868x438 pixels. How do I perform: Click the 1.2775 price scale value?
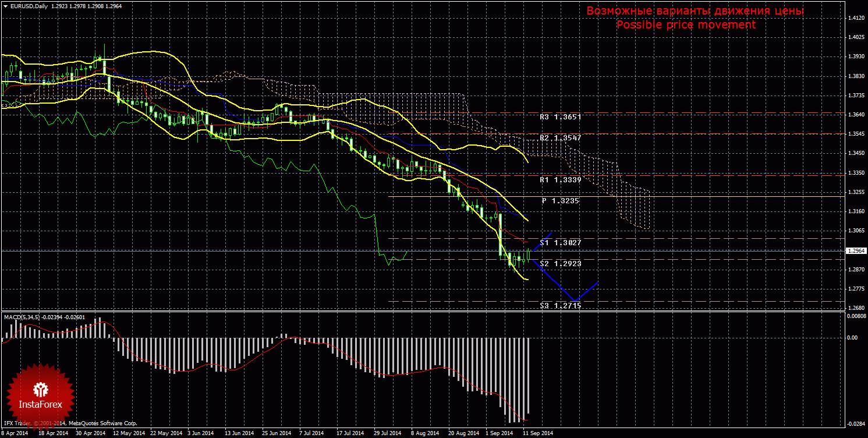(856, 289)
